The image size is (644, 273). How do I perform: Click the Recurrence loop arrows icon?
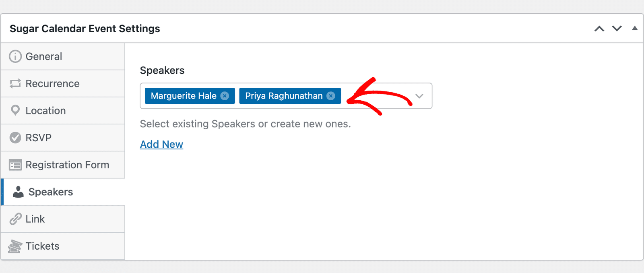(15, 83)
